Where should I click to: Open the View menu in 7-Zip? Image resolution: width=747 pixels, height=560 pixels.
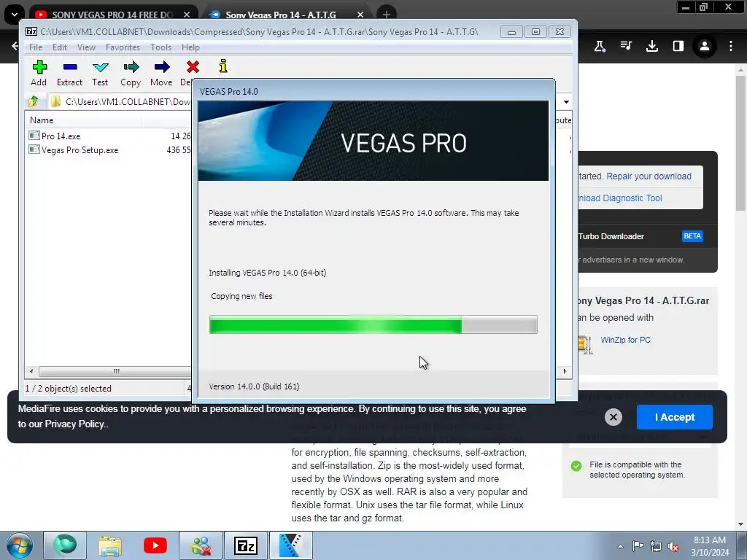pos(86,47)
